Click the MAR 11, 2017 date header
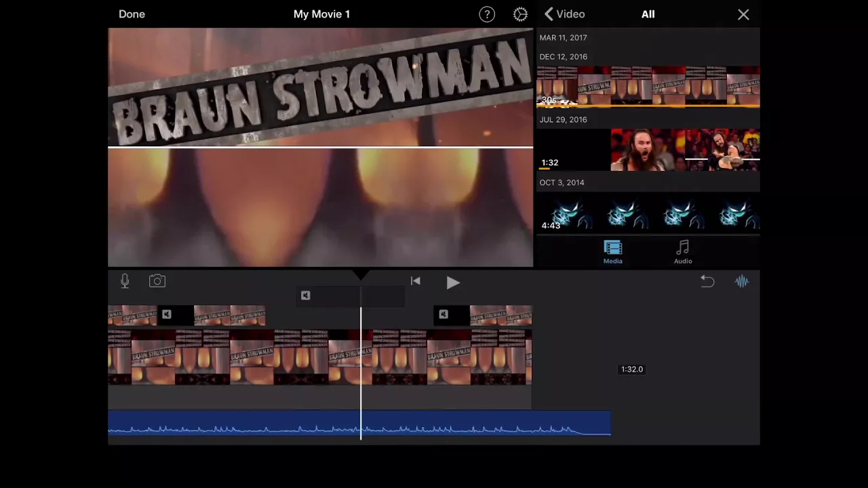The height and width of the screenshot is (488, 868). pos(564,38)
